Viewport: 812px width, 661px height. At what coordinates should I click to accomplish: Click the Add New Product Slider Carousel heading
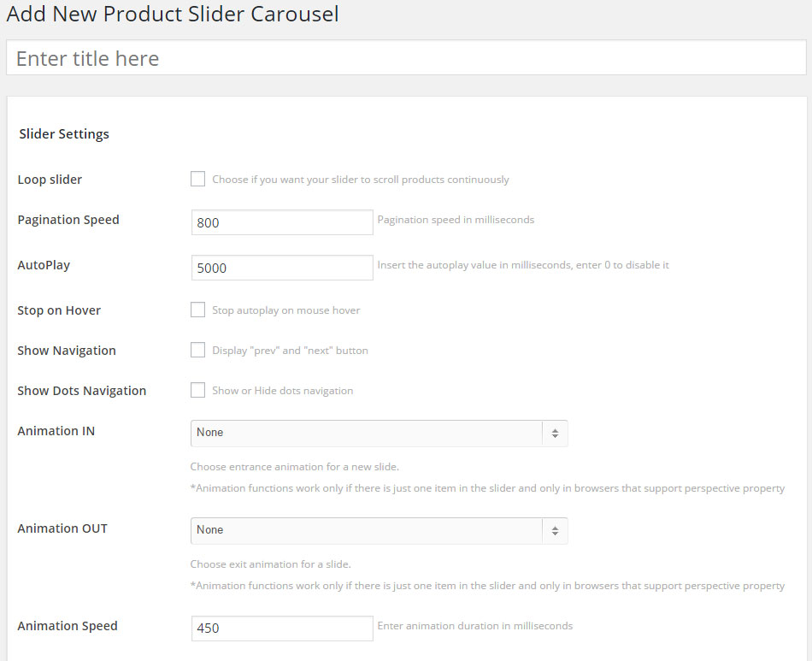tap(173, 15)
